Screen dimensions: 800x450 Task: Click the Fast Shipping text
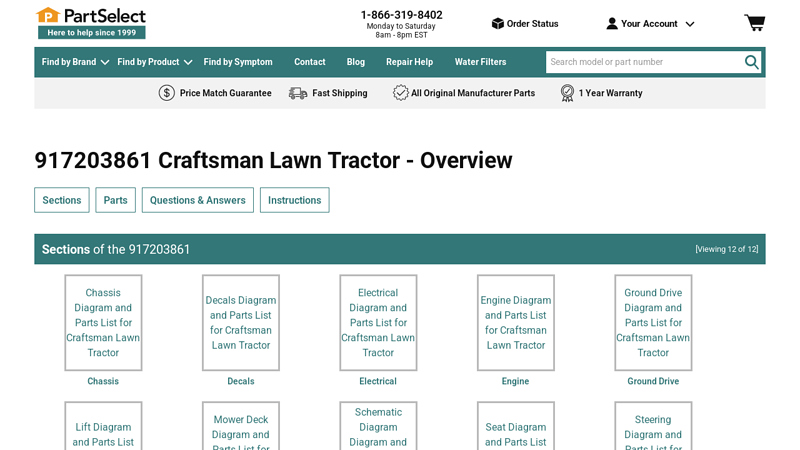point(340,93)
